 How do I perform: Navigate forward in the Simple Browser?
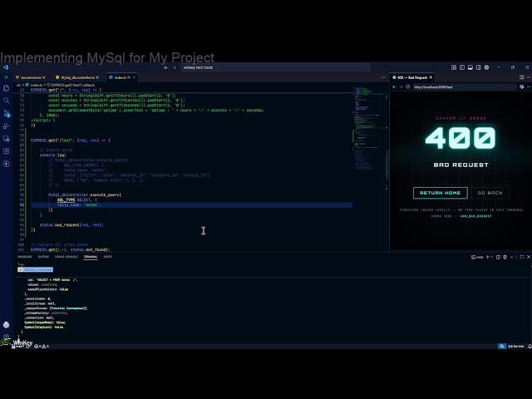401,86
